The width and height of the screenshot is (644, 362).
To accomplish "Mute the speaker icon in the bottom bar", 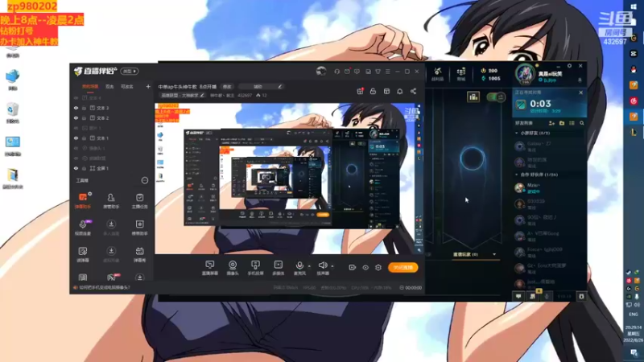I will [323, 265].
